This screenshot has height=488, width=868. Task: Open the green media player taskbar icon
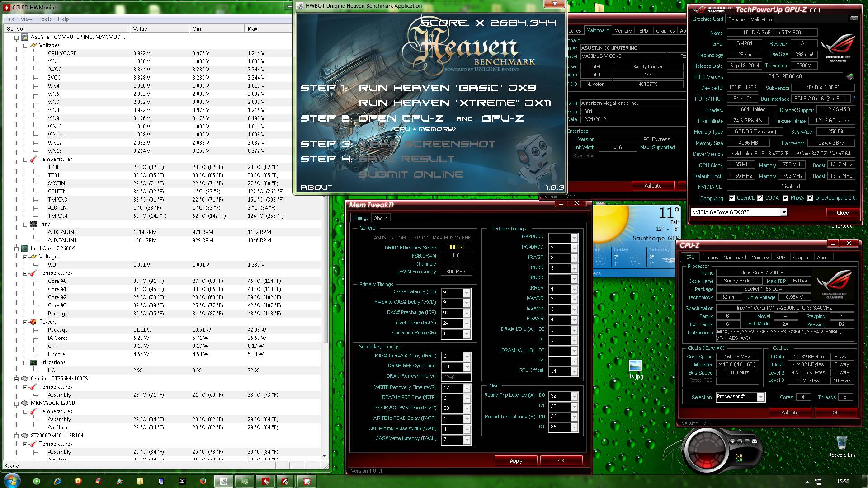click(37, 481)
